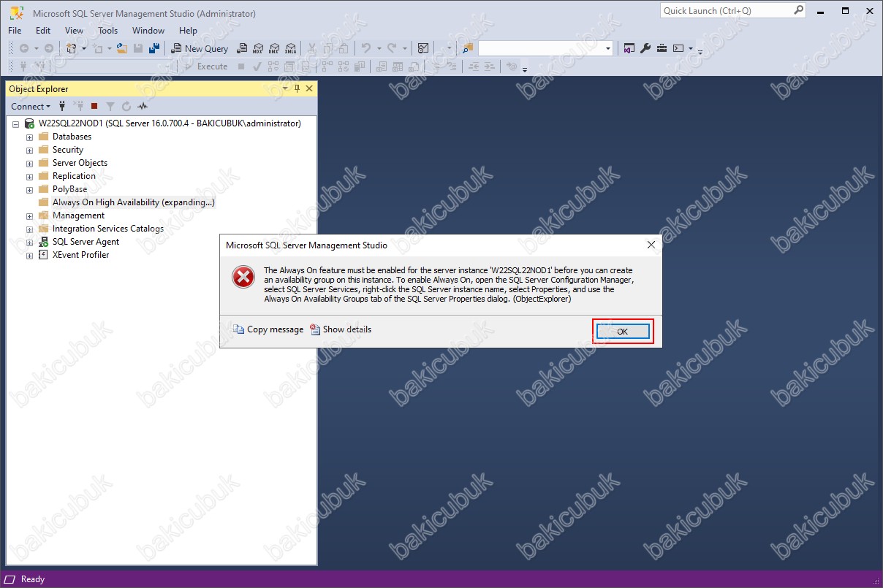Open the Tools menu
This screenshot has width=883, height=588.
[x=107, y=31]
